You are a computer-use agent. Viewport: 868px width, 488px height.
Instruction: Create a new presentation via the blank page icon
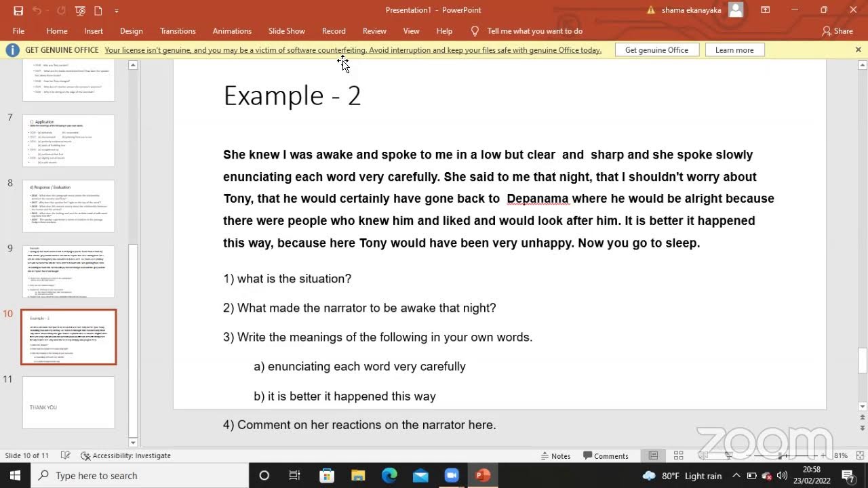coord(98,10)
